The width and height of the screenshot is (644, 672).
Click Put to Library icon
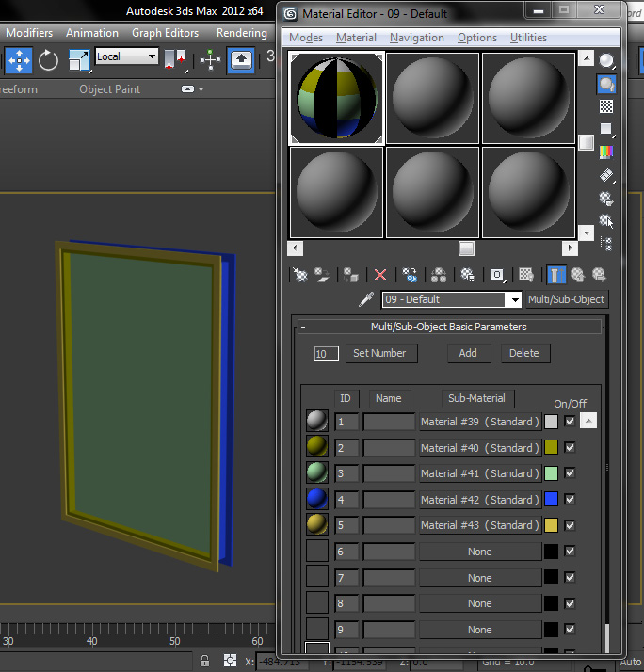click(467, 275)
